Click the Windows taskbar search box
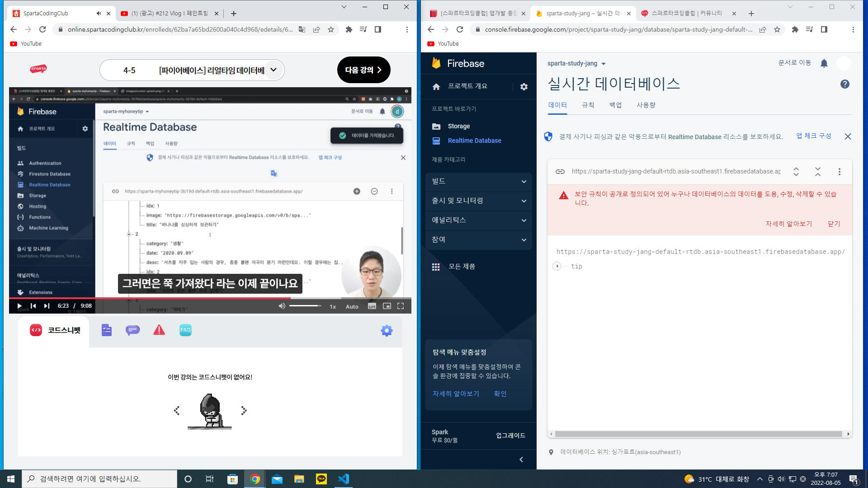The height and width of the screenshot is (488, 868). click(x=99, y=479)
